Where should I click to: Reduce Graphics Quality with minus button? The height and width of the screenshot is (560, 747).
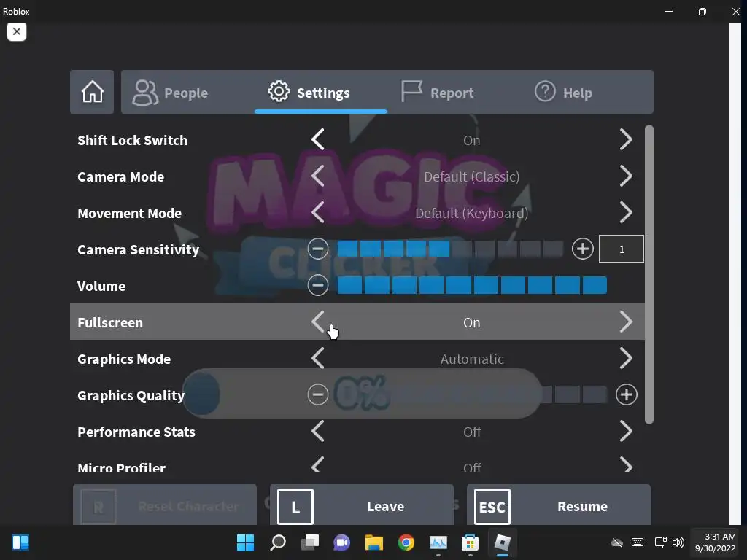pos(318,394)
